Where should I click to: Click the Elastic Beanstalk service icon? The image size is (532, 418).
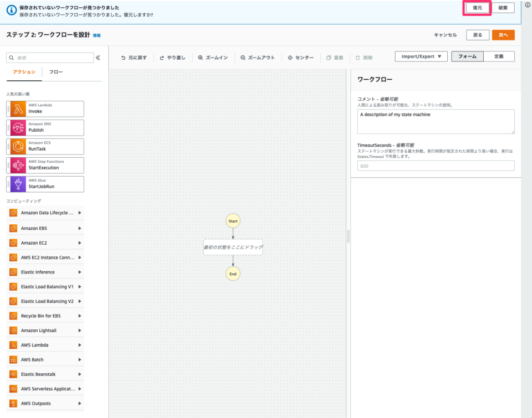tap(13, 374)
